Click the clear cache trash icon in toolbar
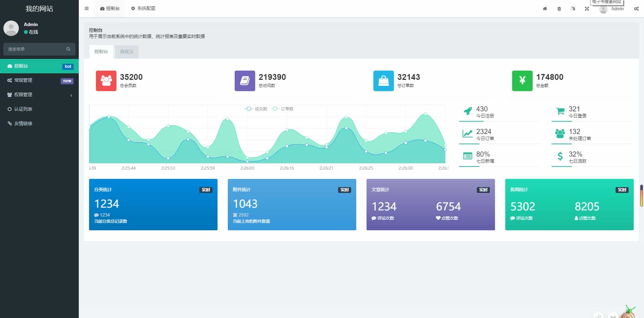The height and width of the screenshot is (318, 644). pyautogui.click(x=559, y=9)
